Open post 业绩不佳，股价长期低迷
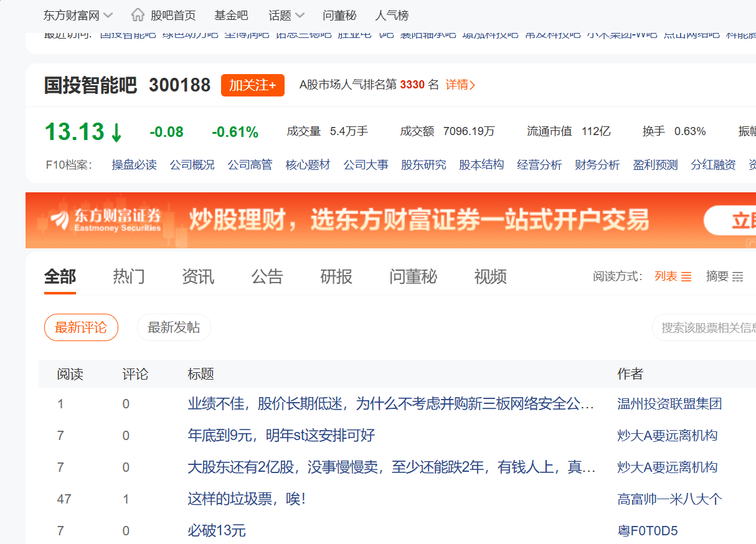The image size is (756, 544). coord(391,404)
